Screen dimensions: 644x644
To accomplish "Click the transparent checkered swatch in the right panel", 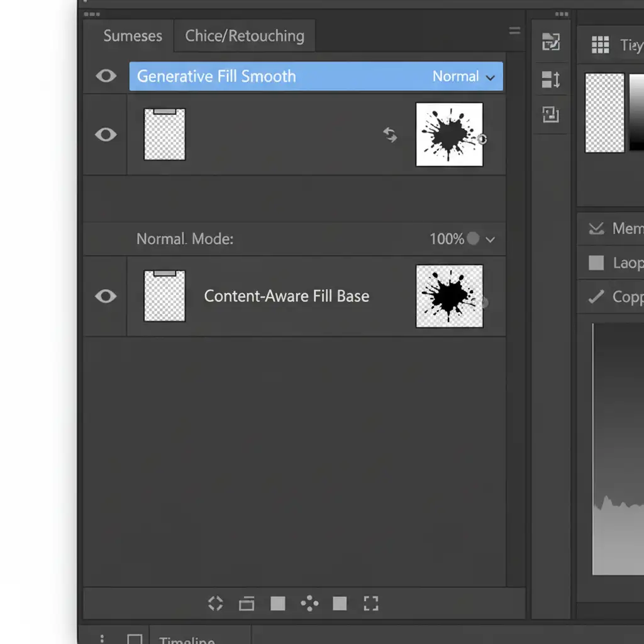I will pos(604,113).
